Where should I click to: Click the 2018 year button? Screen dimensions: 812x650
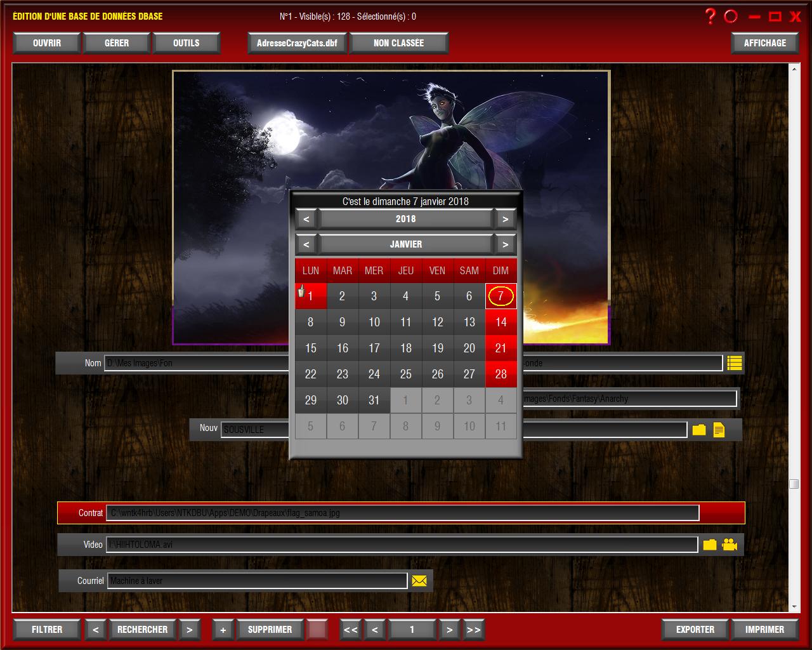[x=406, y=219]
